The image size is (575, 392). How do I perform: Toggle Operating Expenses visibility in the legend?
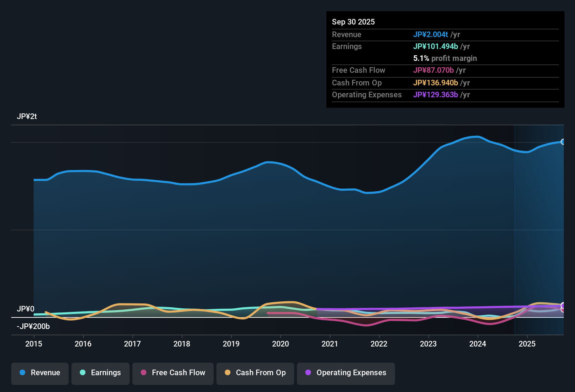[x=346, y=373]
